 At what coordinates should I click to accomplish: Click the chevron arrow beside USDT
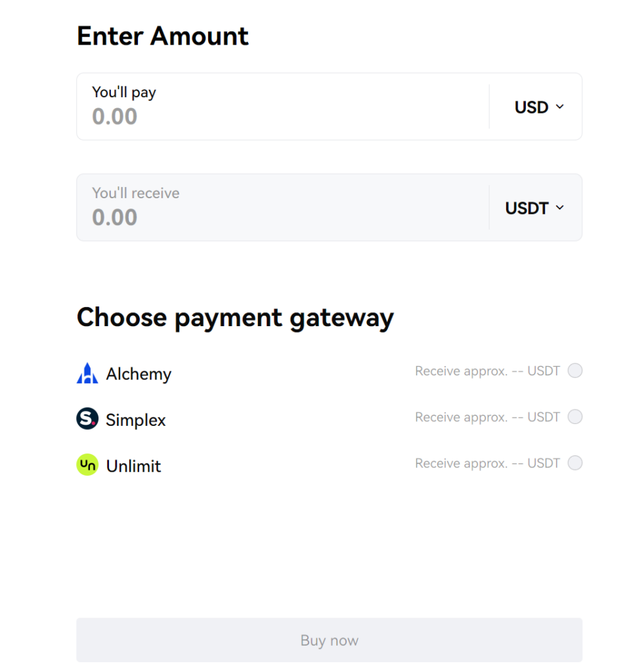560,207
